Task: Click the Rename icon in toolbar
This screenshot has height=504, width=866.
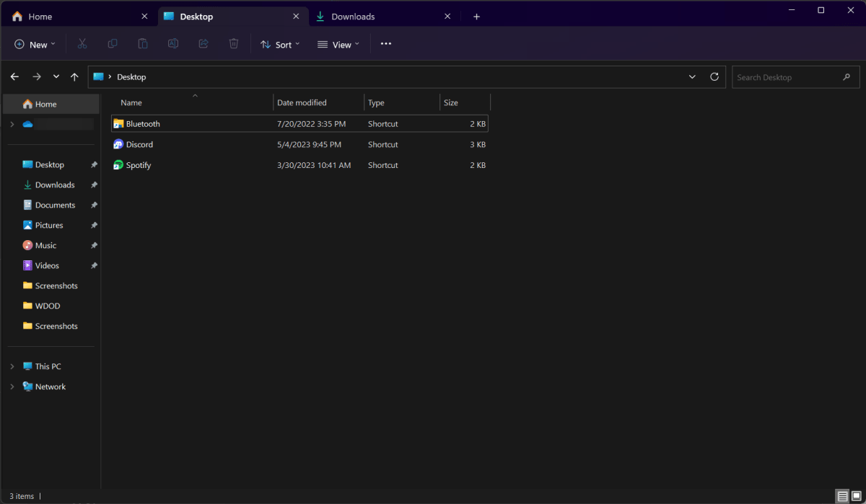Action: 173,44
